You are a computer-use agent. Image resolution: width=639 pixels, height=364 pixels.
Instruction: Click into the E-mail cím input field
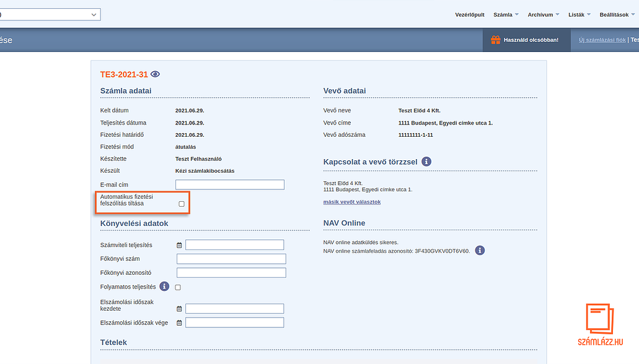pos(229,184)
